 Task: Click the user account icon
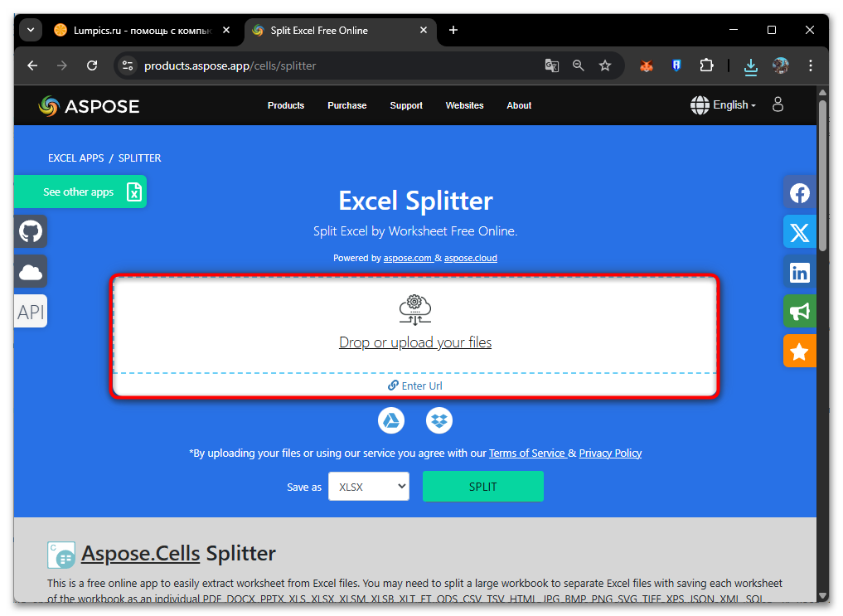(x=778, y=104)
